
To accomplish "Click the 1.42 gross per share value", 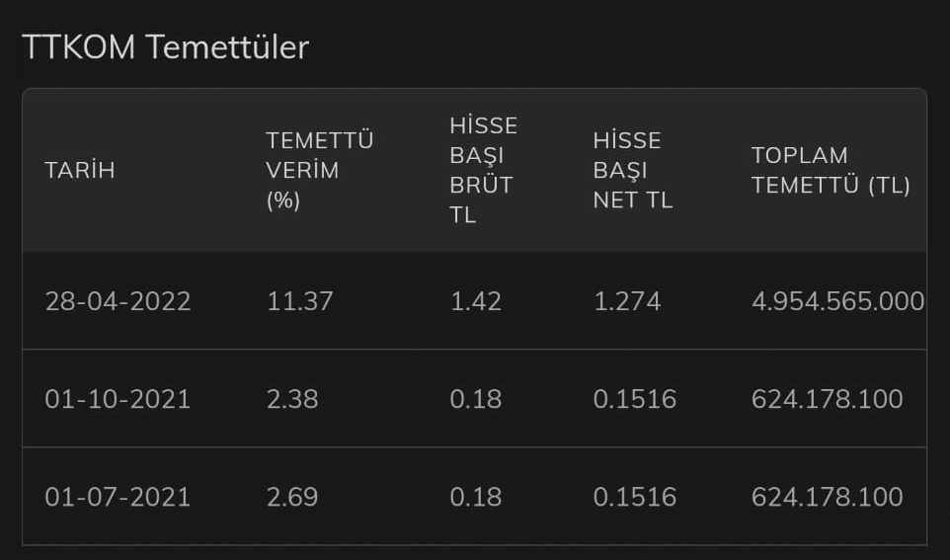I will click(476, 301).
